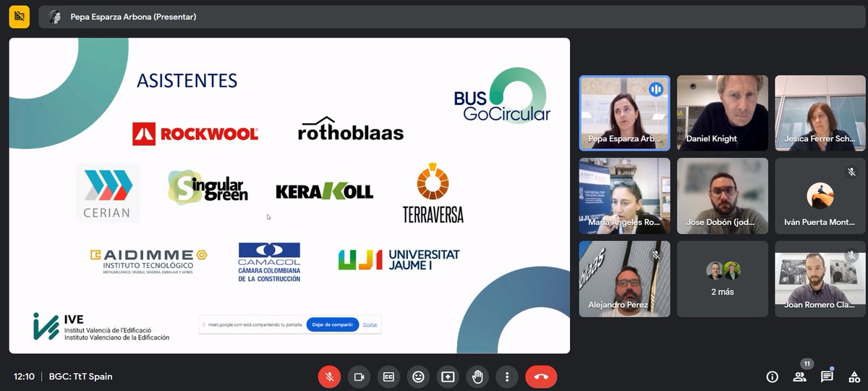This screenshot has height=391, width=868.
Task: Leave the call with red hang-up button
Action: [x=541, y=377]
